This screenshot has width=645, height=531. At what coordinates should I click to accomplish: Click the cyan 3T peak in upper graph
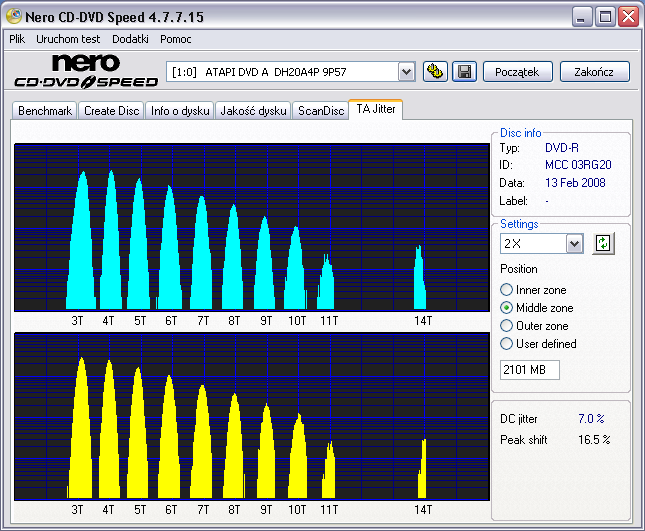coord(82,247)
